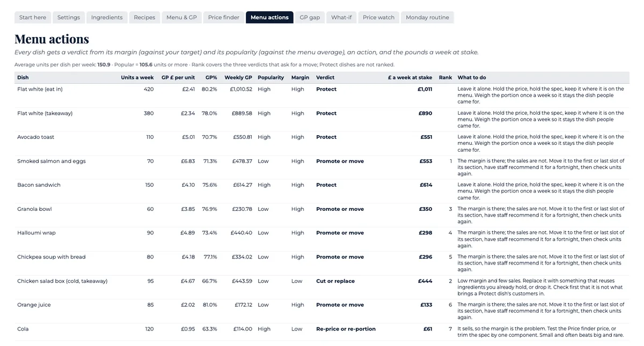Image resolution: width=644 pixels, height=346 pixels.
Task: Click the 66.7% GP cell
Action: [x=210, y=281]
